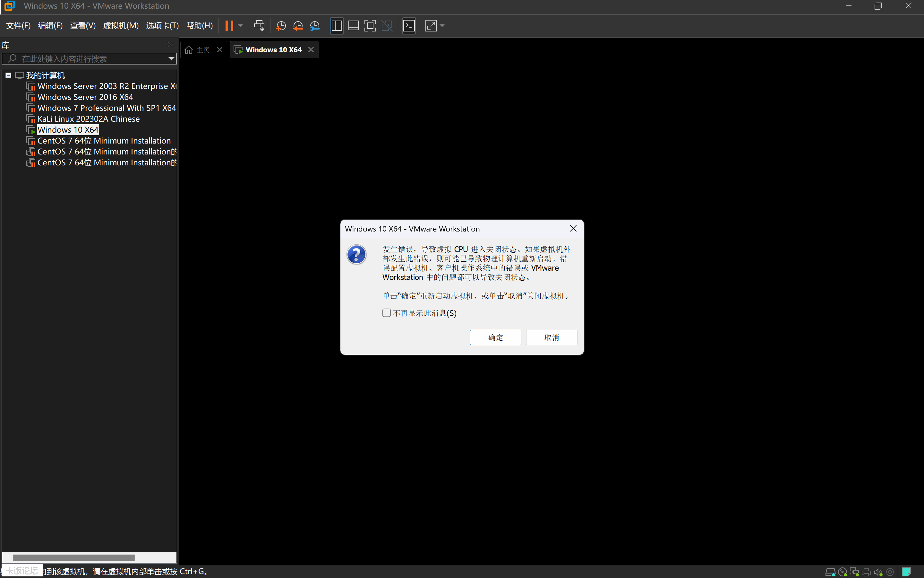The width and height of the screenshot is (924, 578).
Task: Click the CD/DVD drive status icon
Action: click(843, 572)
